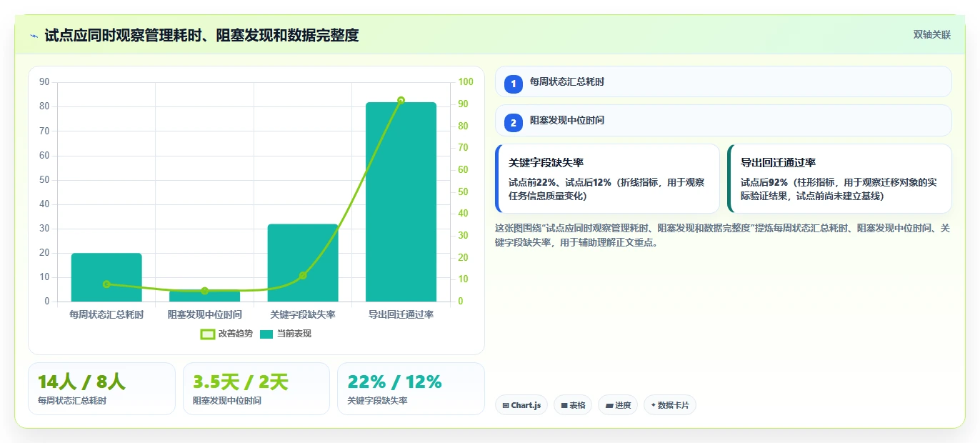Click the green 改善趋势 legend swatch
The height and width of the screenshot is (443, 980).
coord(208,334)
